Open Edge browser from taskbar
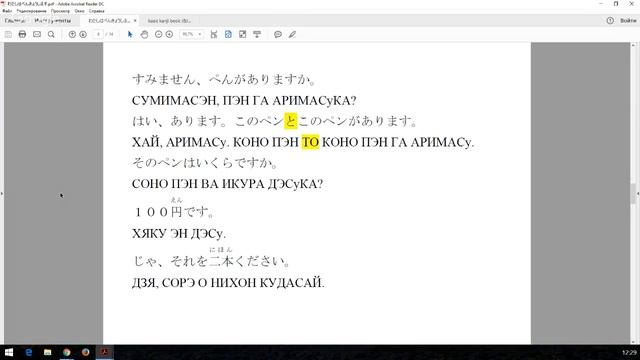The height and width of the screenshot is (360, 640). 29,352
